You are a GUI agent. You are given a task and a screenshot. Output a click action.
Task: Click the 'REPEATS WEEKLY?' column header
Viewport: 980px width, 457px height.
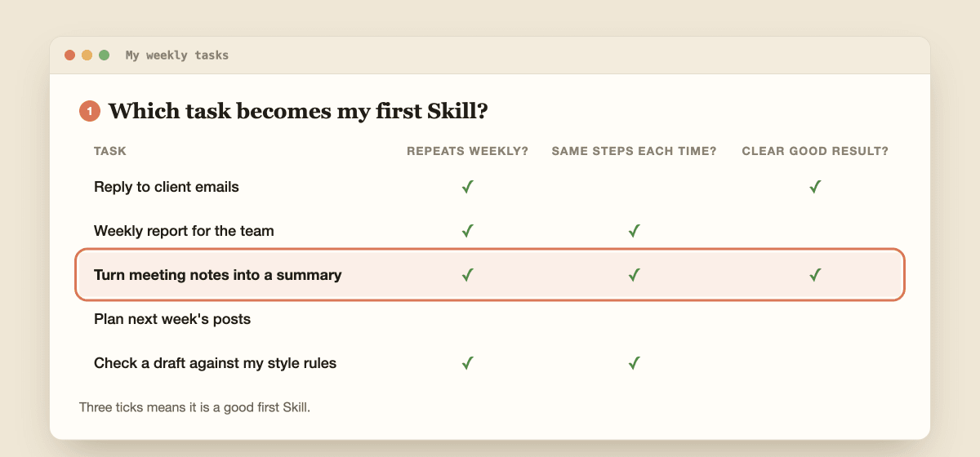click(x=467, y=151)
